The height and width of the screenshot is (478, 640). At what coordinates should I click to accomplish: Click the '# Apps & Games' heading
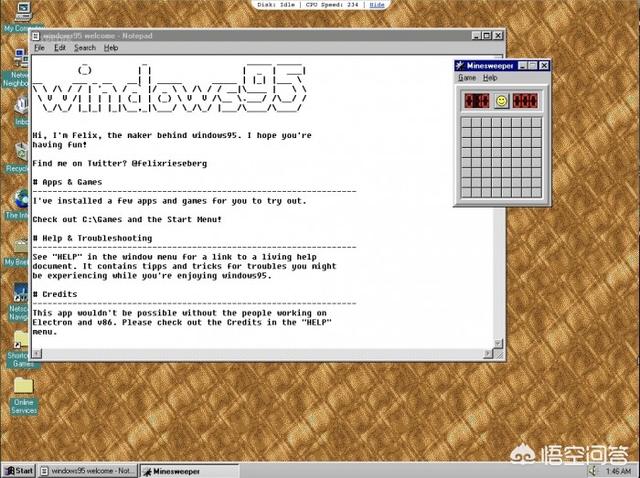[67, 182]
